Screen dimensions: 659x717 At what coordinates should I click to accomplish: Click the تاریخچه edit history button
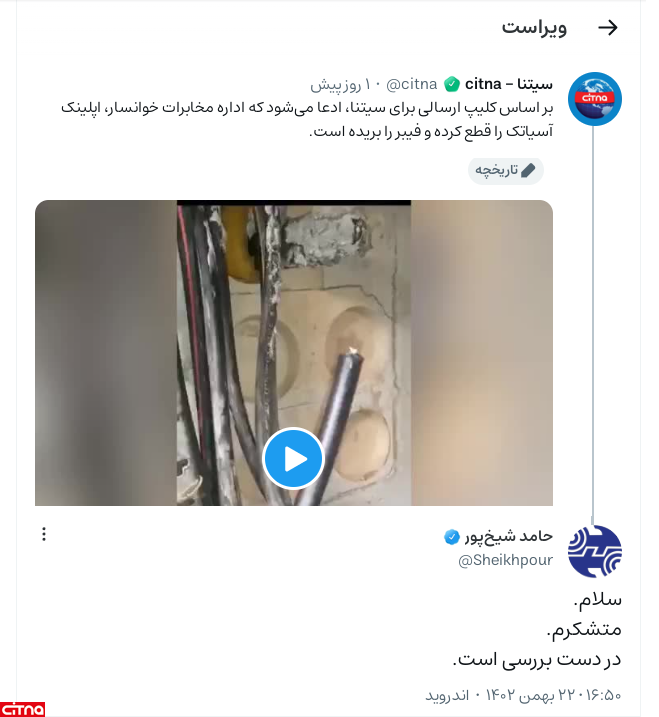pos(505,171)
